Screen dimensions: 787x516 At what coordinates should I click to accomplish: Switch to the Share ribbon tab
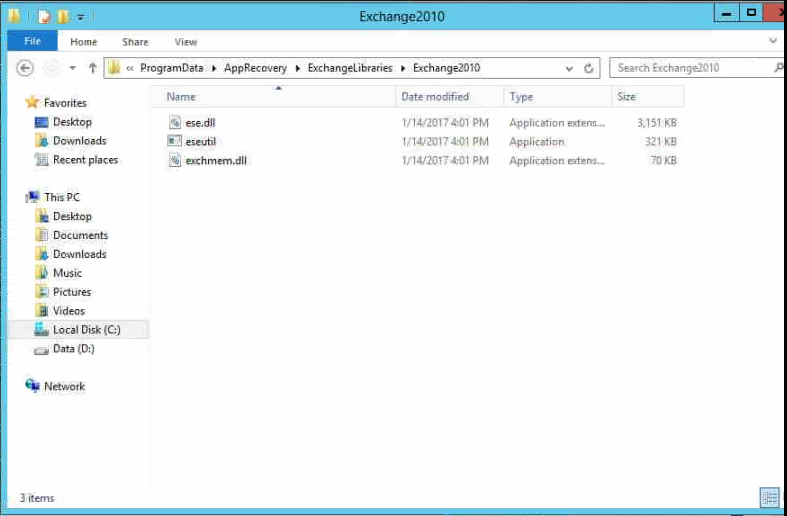point(136,42)
